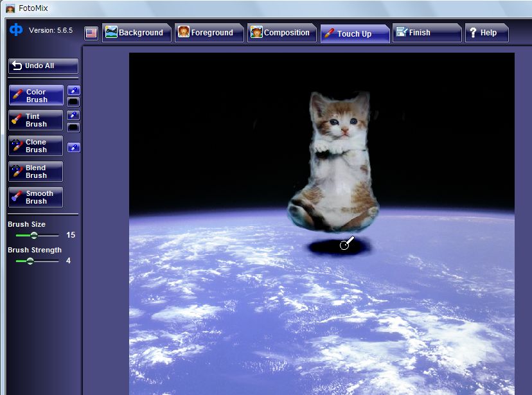
Task: Open the Tint Brush black color swatch
Action: click(x=73, y=127)
